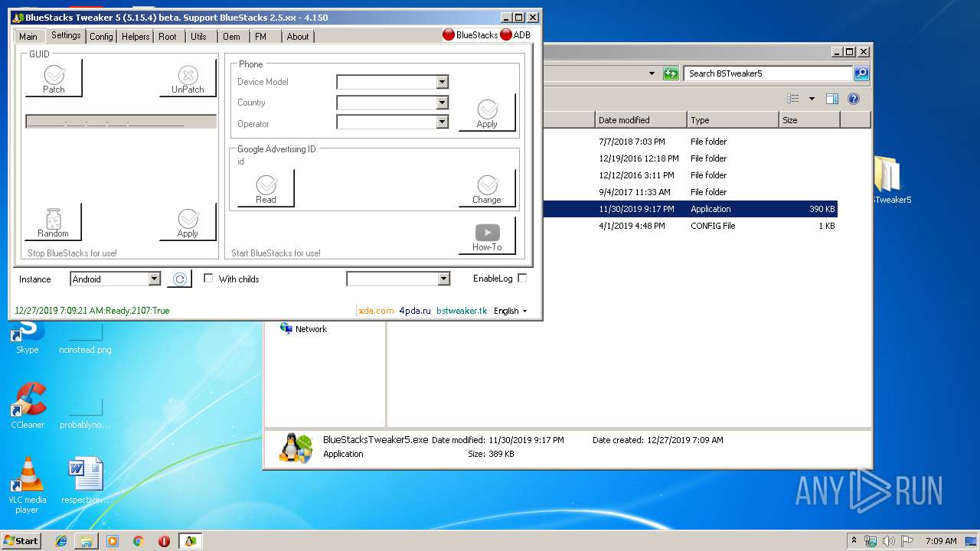The height and width of the screenshot is (551, 980).
Task: Click the taskbar clock showing 7:09 AM
Action: pos(941,541)
